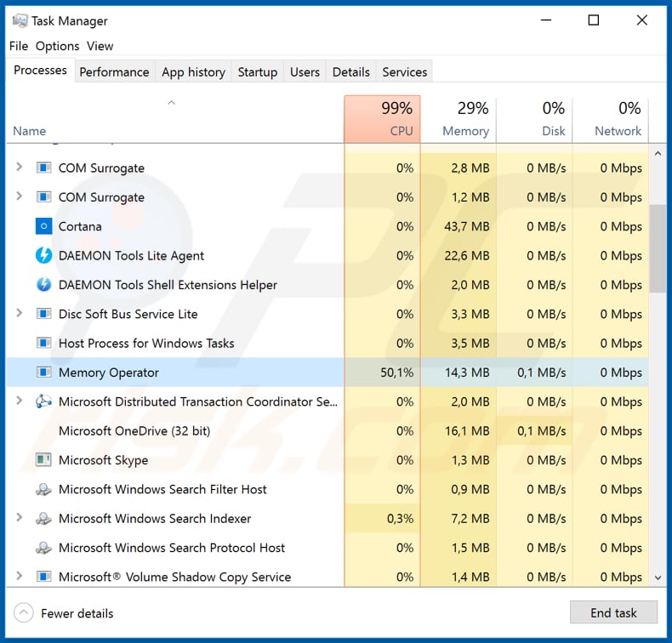Viewport: 672px width, 643px height.
Task: Click the 22,6 MB memory value
Action: [467, 255]
